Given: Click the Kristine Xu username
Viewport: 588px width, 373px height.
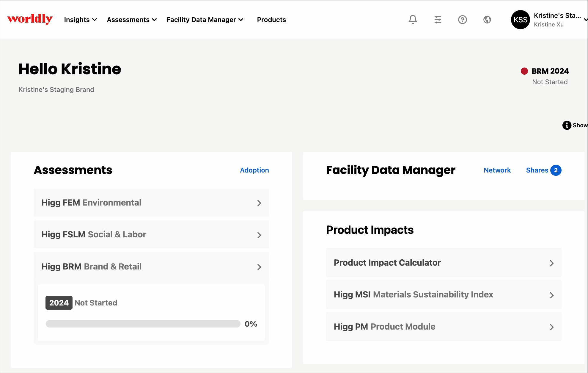Looking at the screenshot, I should pos(548,24).
